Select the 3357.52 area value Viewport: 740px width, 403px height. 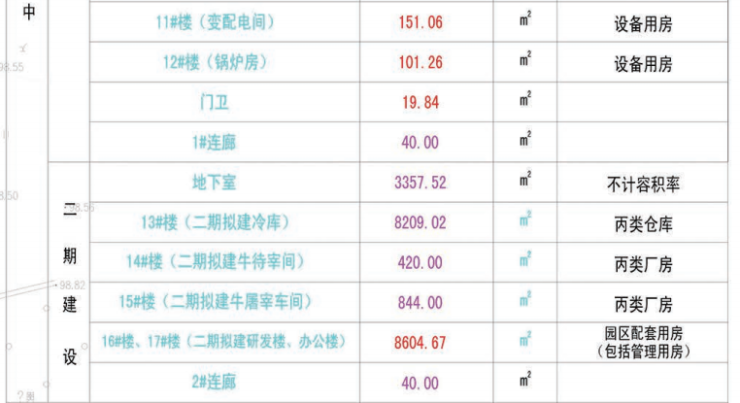coord(419,183)
